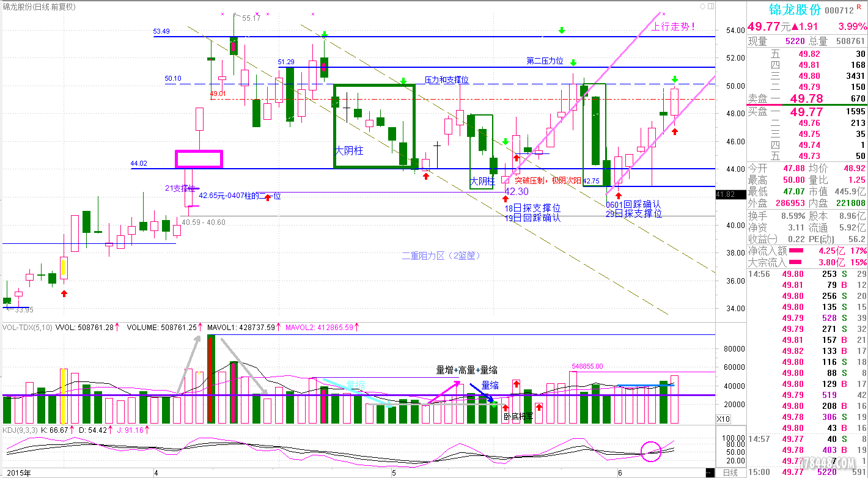Click the KDJ(9,3,3) indicator label
Image resolution: width=868 pixels, height=478 pixels.
click(20, 430)
